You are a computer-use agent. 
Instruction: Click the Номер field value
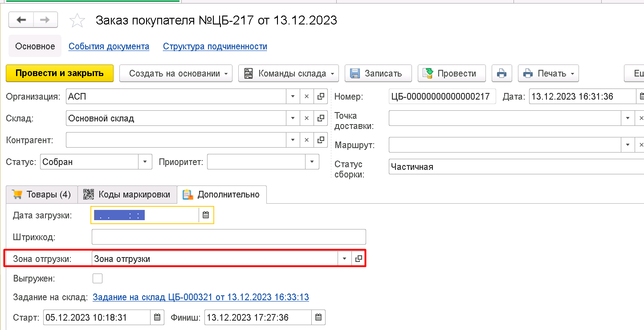(x=442, y=96)
